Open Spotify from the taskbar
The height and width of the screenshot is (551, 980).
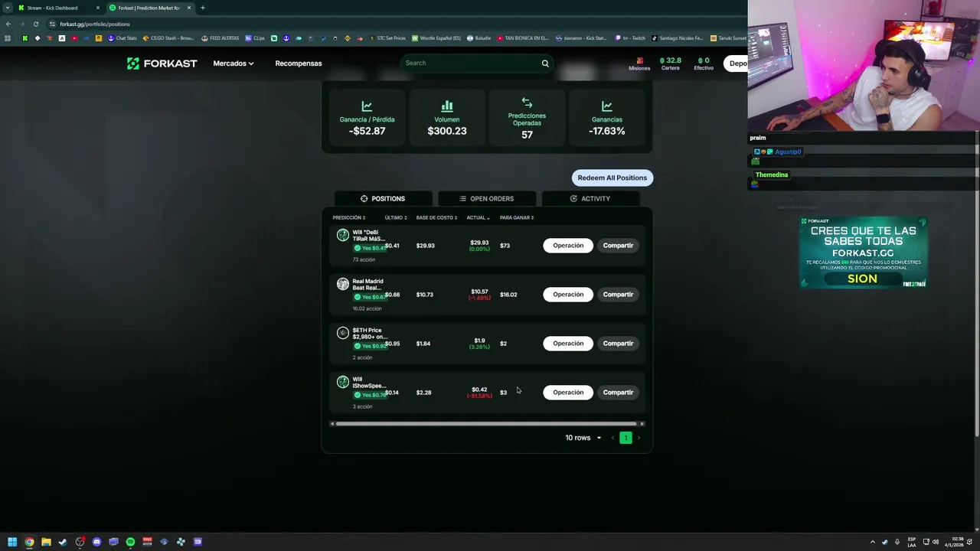(x=130, y=542)
